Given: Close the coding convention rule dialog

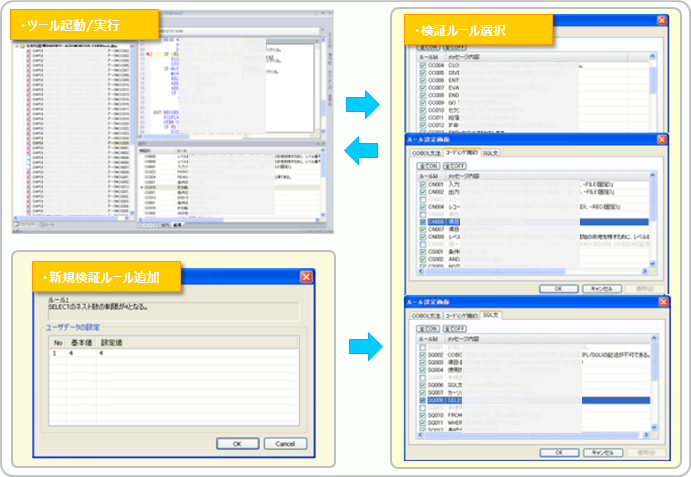Looking at the screenshot, I should point(660,138).
